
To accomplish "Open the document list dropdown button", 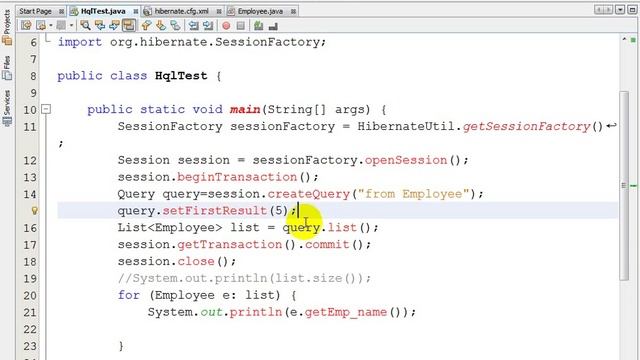I will click(x=620, y=9).
